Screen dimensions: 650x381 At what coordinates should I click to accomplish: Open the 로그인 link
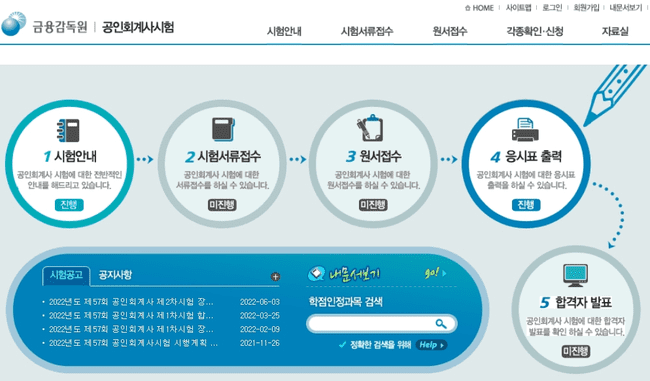pos(552,8)
